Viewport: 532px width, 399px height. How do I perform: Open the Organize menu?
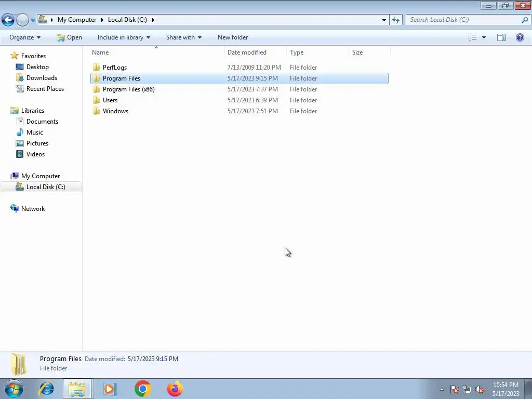[25, 37]
